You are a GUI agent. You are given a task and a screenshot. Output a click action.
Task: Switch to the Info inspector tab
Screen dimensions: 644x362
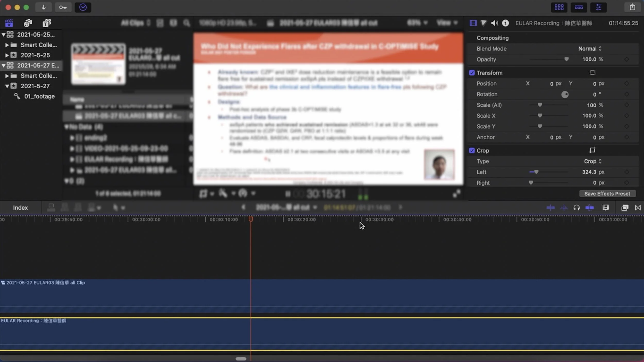tap(505, 23)
